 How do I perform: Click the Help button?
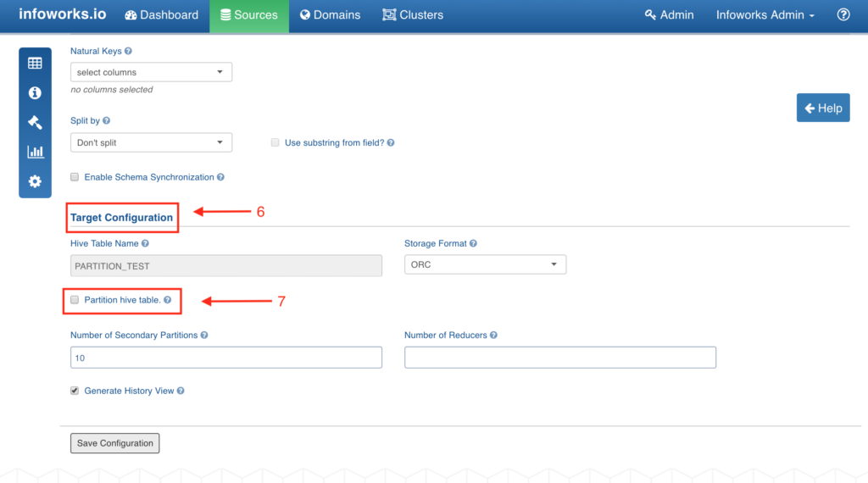tap(823, 108)
